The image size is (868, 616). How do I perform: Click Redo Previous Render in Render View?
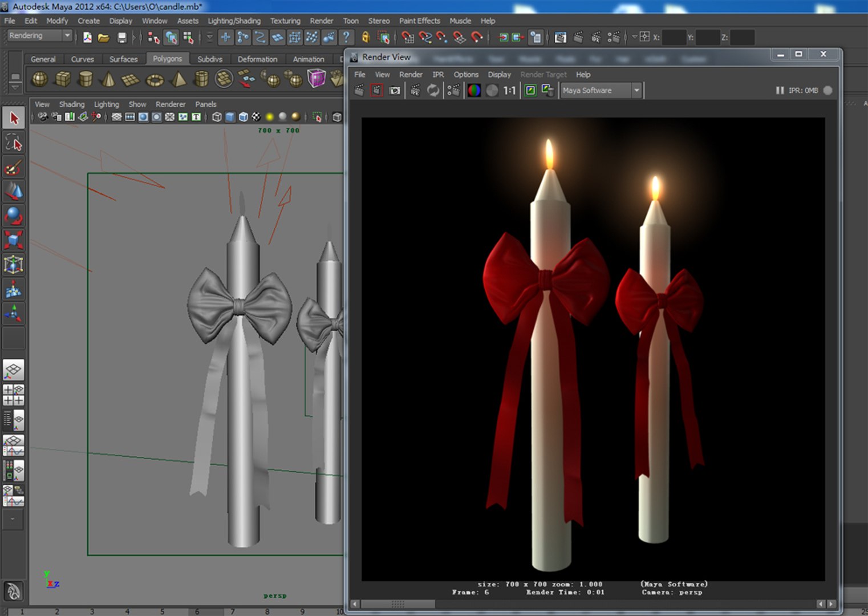(359, 90)
